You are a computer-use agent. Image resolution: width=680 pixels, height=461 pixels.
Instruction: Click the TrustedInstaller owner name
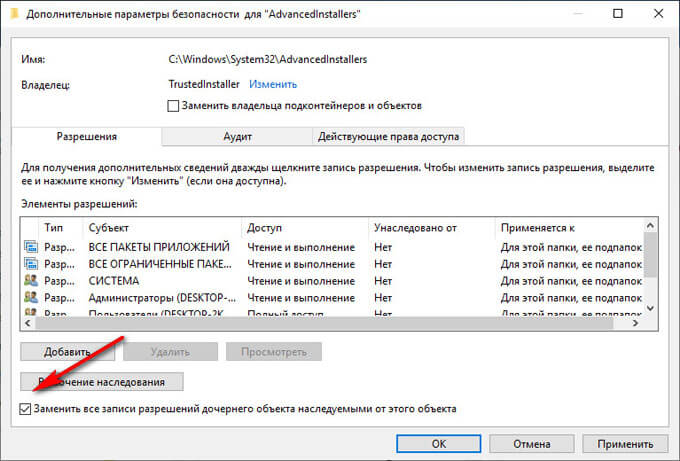point(204,84)
